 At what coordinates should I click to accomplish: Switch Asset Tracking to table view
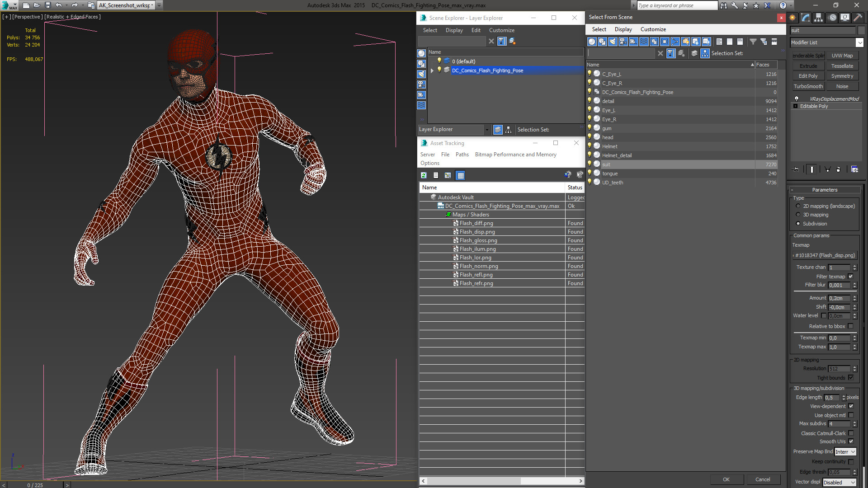460,175
